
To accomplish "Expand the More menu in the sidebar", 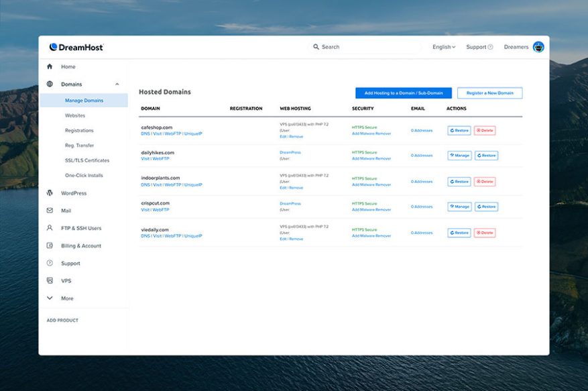I will pos(48,298).
